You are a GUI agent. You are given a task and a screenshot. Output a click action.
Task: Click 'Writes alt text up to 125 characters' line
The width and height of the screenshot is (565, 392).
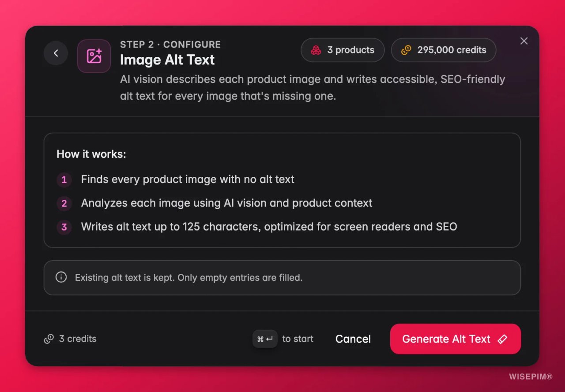click(x=269, y=227)
